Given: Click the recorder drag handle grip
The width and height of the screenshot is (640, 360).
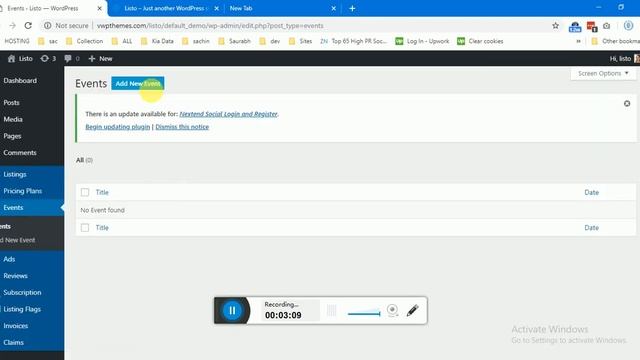Looking at the screenshot, I should [331, 311].
